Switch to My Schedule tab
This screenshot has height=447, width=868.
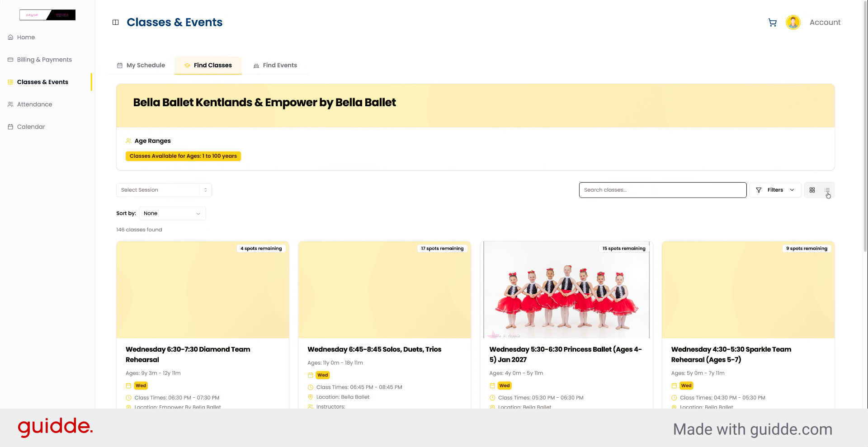coord(141,66)
